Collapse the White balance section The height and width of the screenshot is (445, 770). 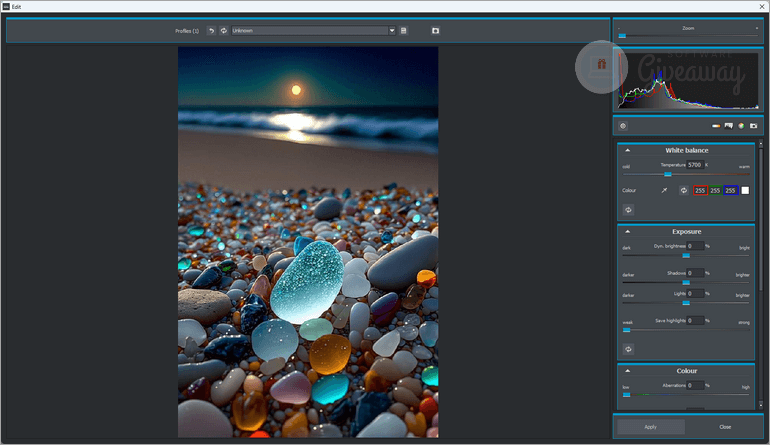[627, 150]
